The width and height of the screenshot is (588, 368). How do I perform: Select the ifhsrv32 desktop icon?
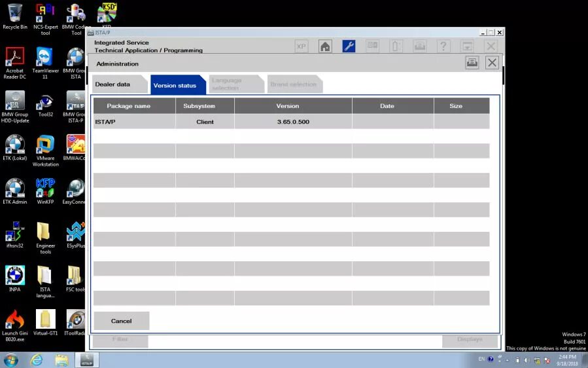point(15,235)
